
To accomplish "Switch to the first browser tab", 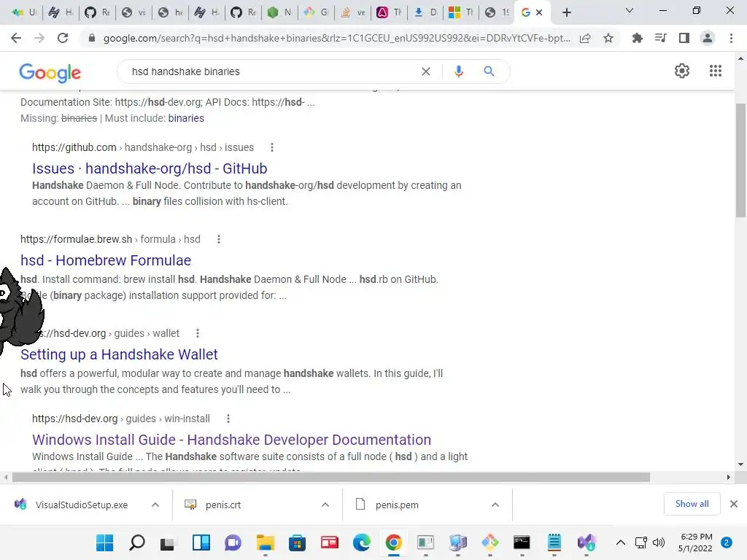I will (24, 12).
